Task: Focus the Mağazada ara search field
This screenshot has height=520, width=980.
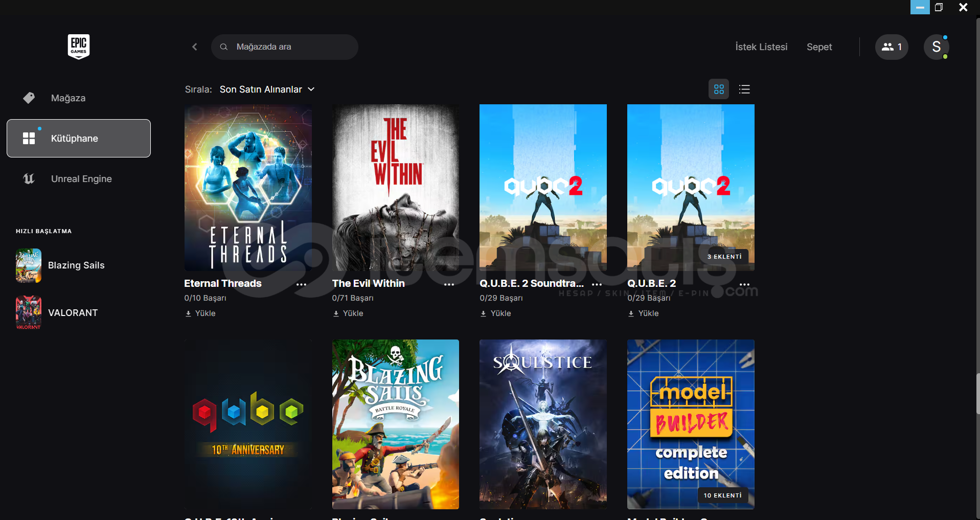Action: click(284, 47)
